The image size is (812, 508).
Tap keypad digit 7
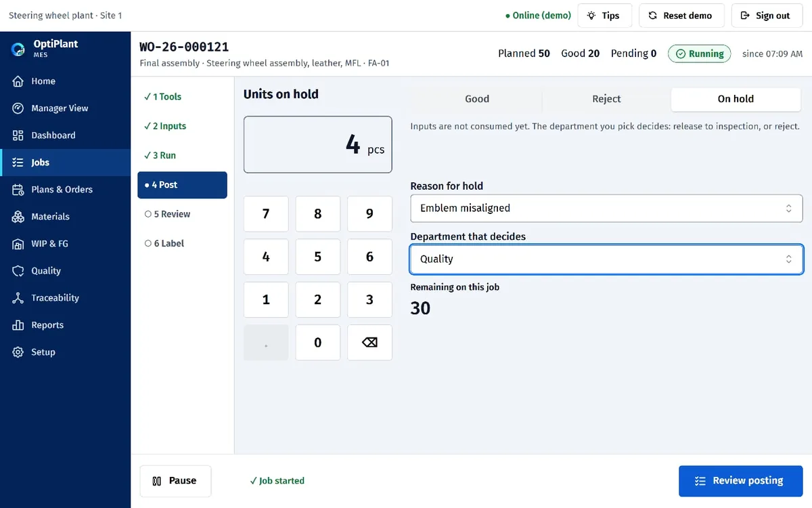coord(266,214)
